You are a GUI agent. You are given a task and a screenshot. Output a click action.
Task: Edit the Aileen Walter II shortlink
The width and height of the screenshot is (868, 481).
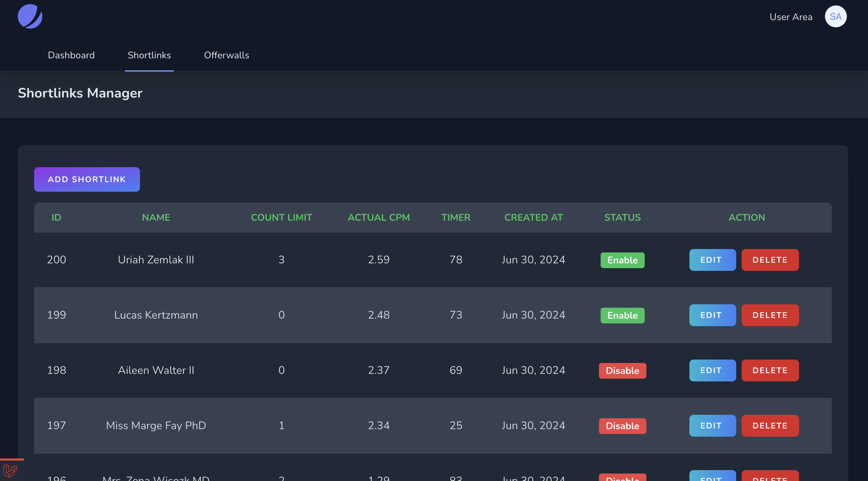coord(712,370)
